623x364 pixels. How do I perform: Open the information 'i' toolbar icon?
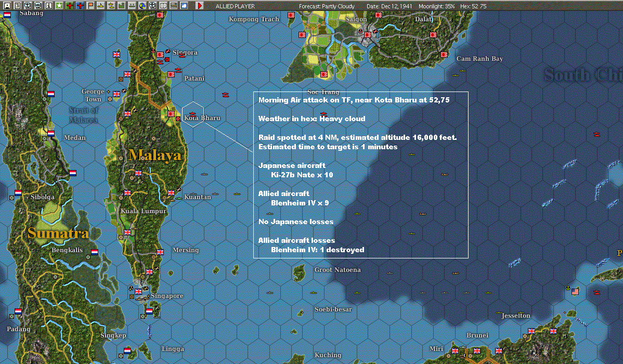tap(48, 6)
